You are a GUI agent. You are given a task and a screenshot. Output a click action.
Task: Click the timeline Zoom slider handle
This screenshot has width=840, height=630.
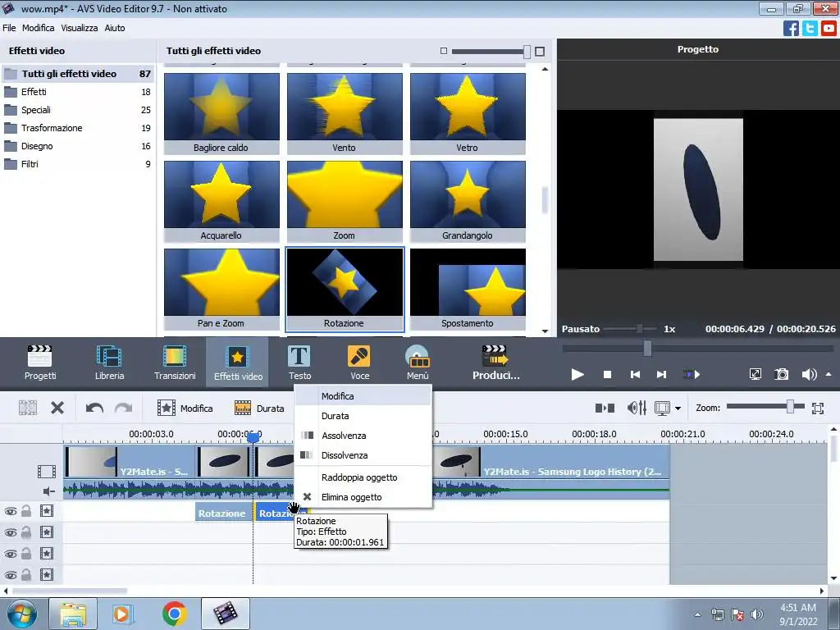point(790,407)
